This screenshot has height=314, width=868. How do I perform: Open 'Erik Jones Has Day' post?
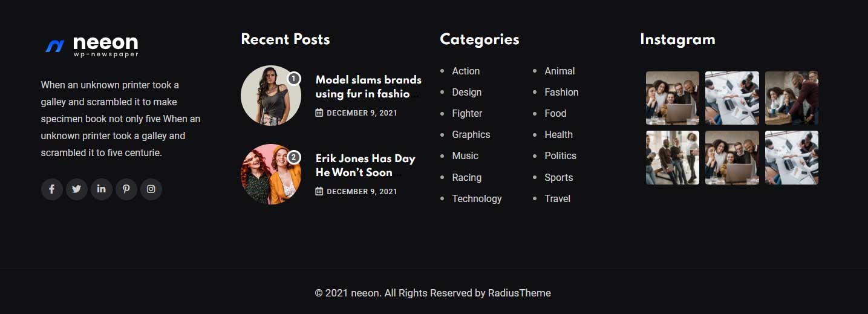365,165
